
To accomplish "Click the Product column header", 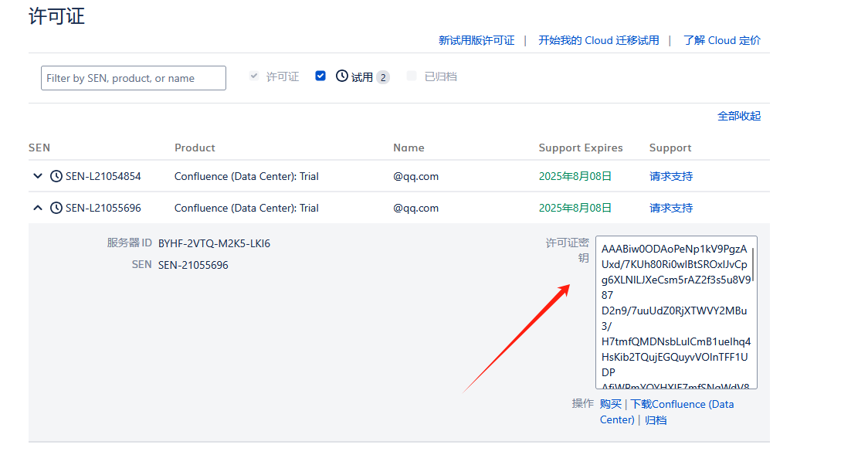I will (x=195, y=148).
